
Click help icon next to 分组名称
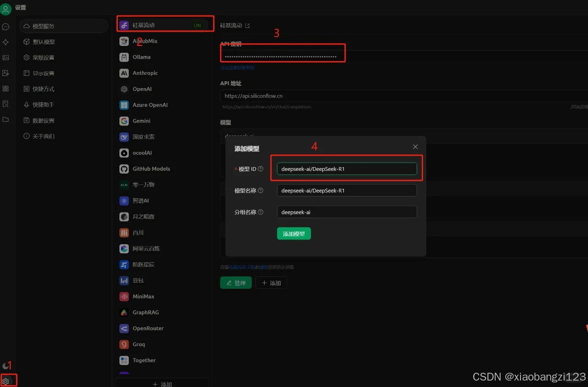click(x=261, y=212)
